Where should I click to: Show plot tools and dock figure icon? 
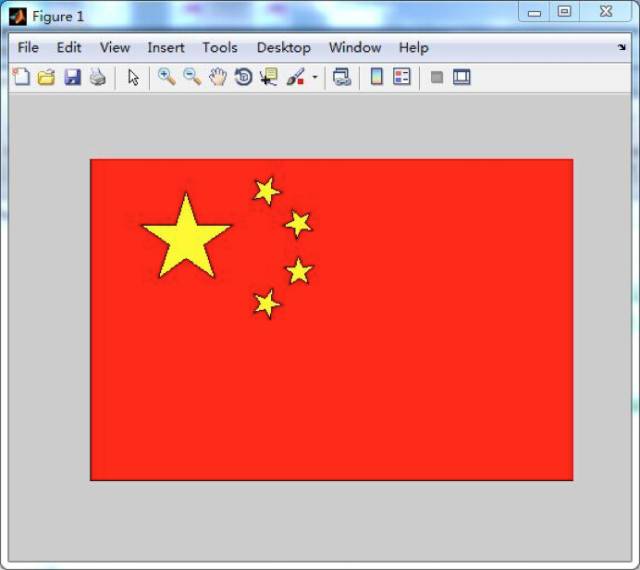click(x=462, y=77)
